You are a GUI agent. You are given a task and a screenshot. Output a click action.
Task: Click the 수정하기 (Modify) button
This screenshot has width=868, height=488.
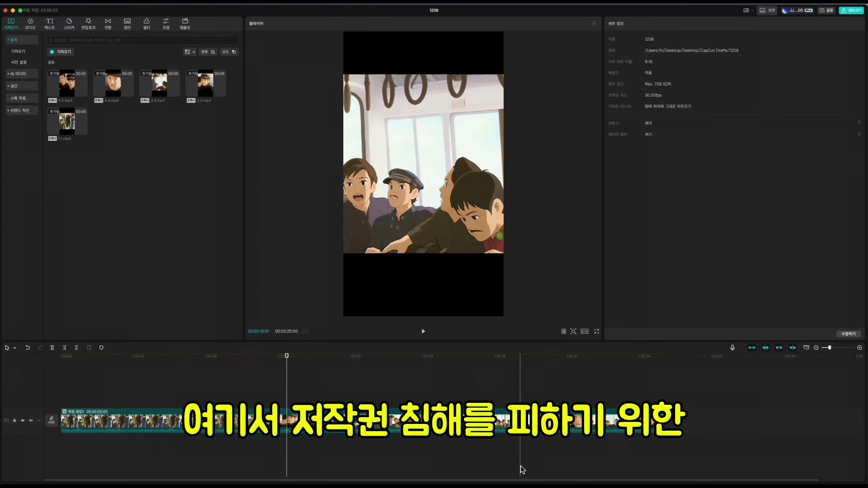(x=848, y=334)
